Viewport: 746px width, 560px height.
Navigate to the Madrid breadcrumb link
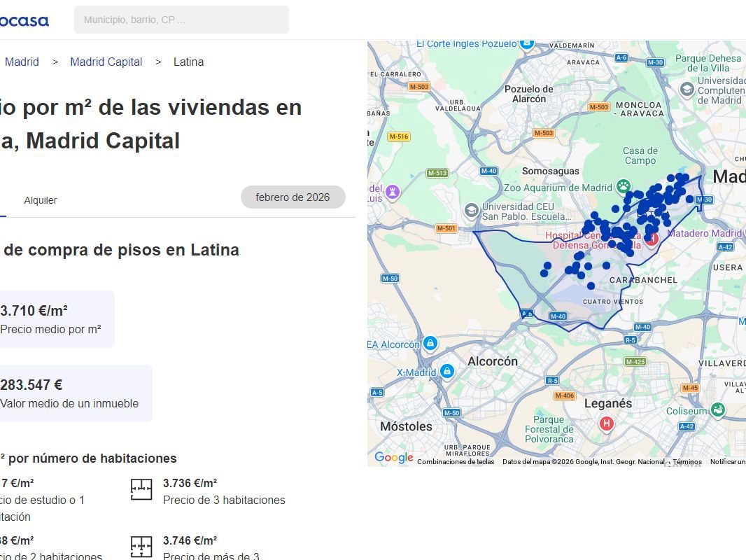coord(22,62)
